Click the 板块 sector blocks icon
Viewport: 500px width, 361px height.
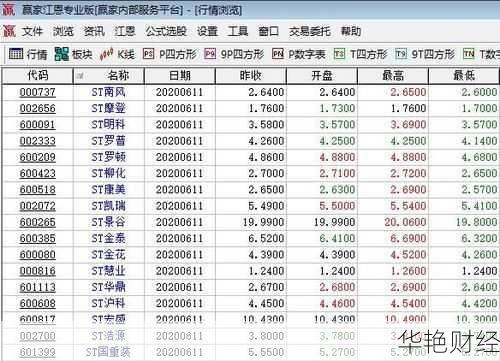(x=61, y=54)
